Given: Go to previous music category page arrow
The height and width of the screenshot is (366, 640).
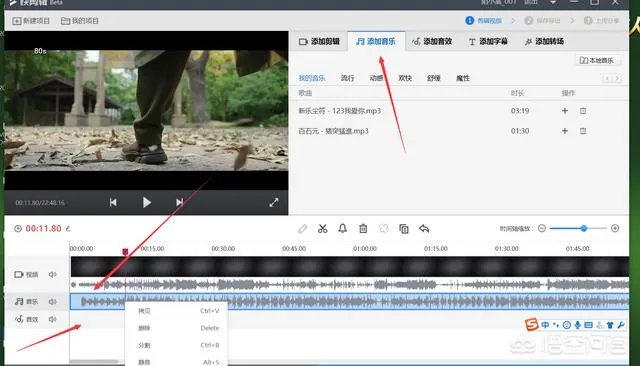Looking at the screenshot, I should [608, 78].
